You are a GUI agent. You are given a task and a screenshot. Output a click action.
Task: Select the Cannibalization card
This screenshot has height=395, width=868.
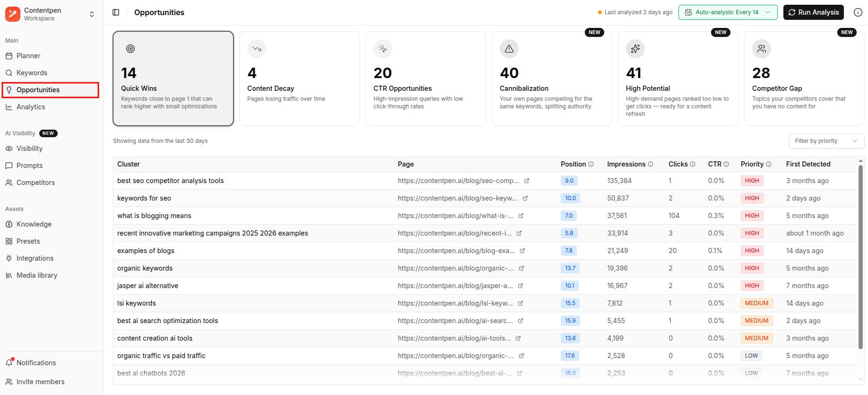(x=552, y=79)
